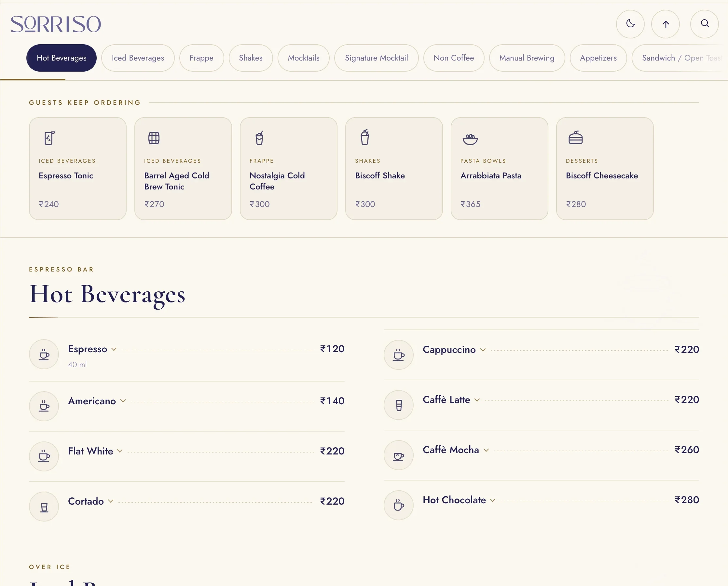
Task: Click the Sorriso logo
Action: point(56,24)
